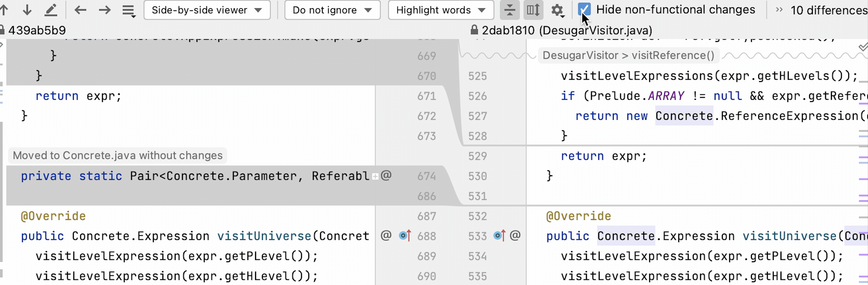Go to previous difference arrow

pos(4,10)
